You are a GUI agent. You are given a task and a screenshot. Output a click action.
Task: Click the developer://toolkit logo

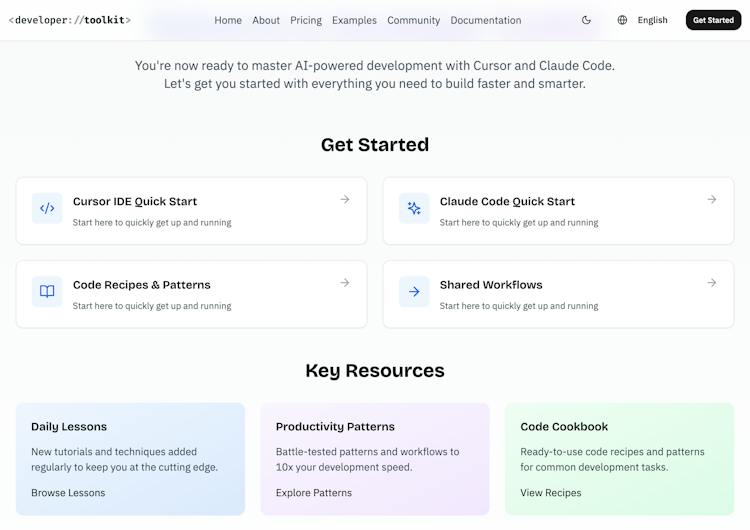pos(70,20)
